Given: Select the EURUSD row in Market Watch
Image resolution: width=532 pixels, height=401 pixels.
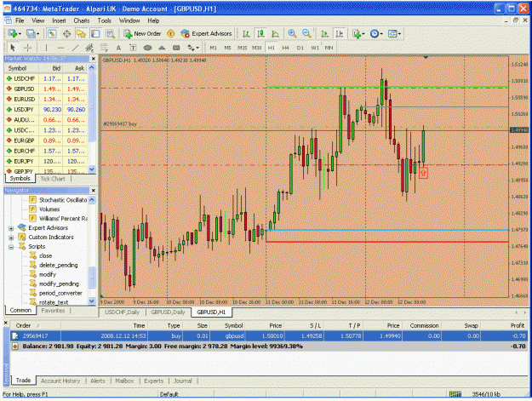Looking at the screenshot, I should 47,100.
